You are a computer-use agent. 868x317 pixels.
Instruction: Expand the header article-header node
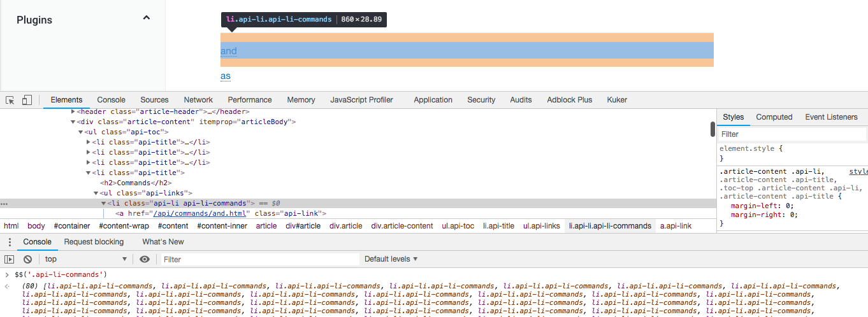(73, 111)
